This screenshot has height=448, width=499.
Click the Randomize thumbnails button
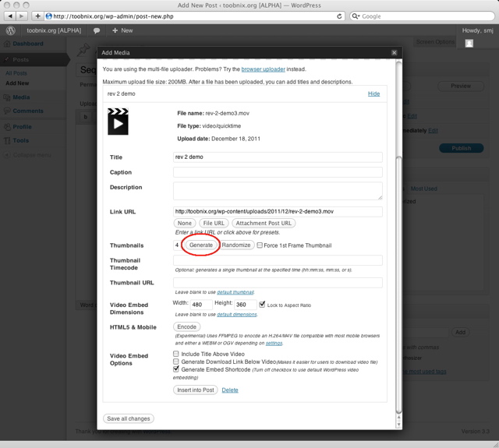(x=236, y=245)
